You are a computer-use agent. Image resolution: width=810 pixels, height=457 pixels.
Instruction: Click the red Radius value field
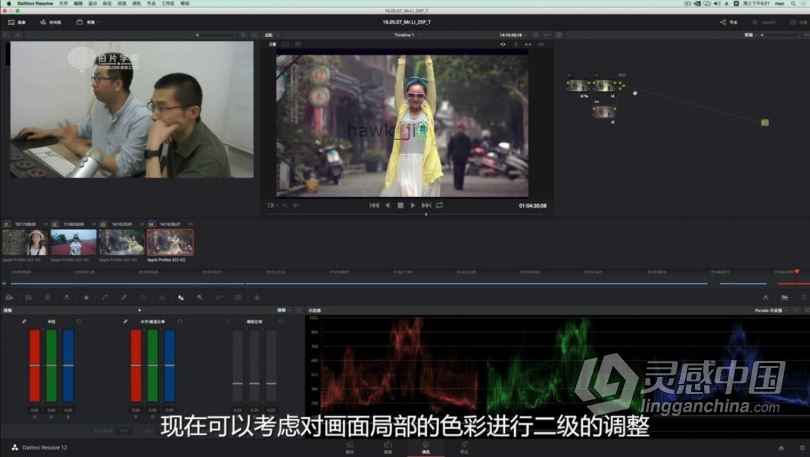pyautogui.click(x=34, y=410)
